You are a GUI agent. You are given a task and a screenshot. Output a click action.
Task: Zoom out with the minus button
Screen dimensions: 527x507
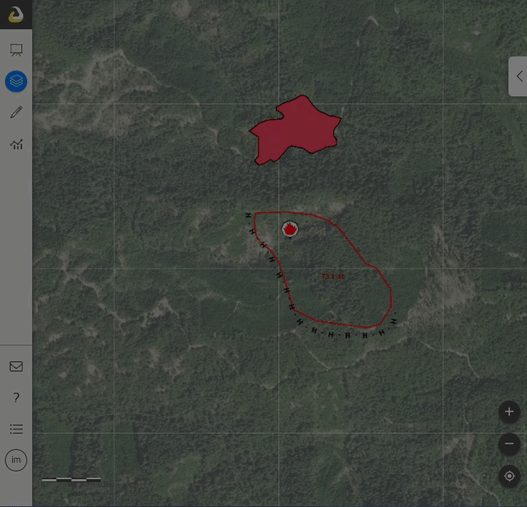509,444
